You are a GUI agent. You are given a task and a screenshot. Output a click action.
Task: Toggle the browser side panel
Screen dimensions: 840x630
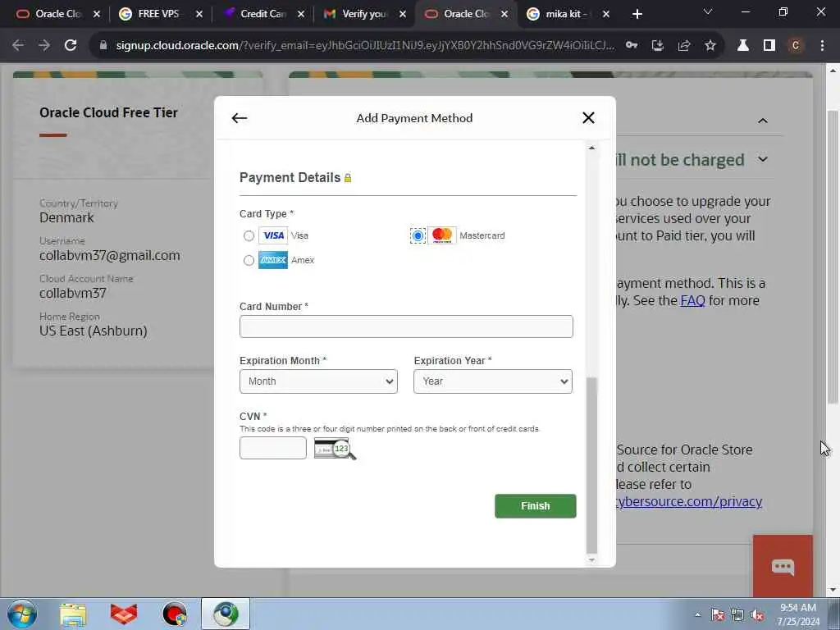point(769,46)
